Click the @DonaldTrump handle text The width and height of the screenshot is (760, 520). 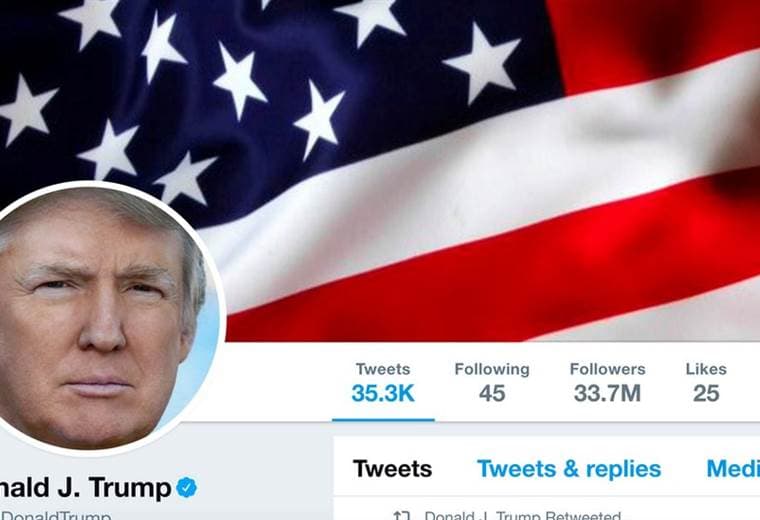56,516
